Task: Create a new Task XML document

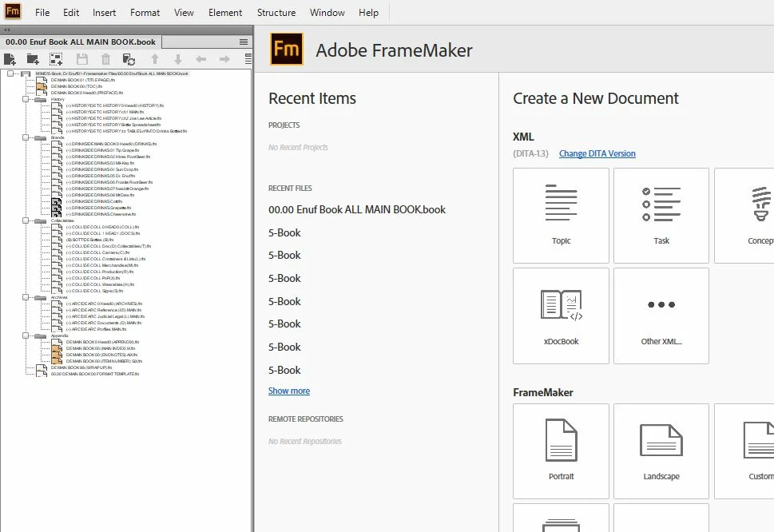Action: (661, 216)
